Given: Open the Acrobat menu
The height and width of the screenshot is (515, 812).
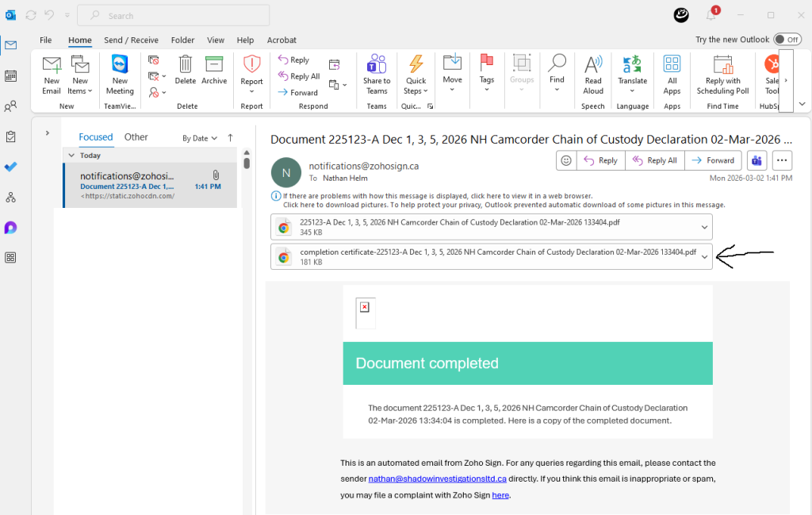Looking at the screenshot, I should point(282,40).
